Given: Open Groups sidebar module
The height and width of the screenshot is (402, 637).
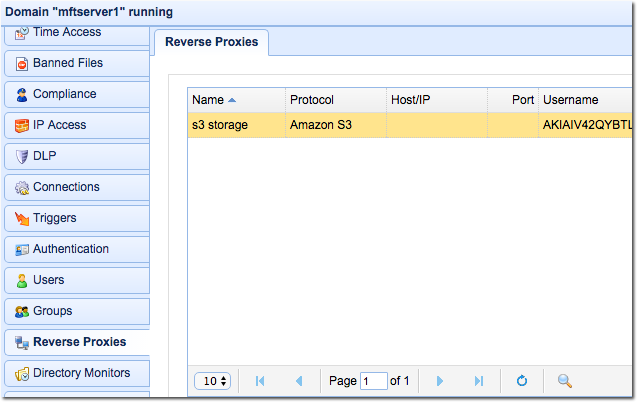Looking at the screenshot, I should coord(77,311).
